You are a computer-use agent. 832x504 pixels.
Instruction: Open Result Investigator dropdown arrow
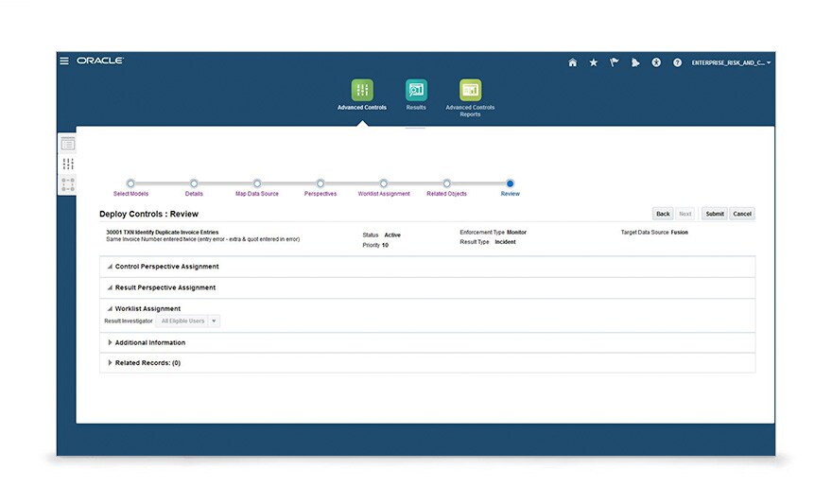coord(214,321)
